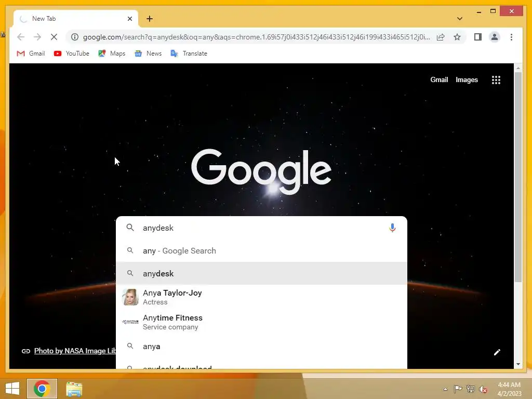
Task: Click the Anytime Fitness logo
Action: (130, 322)
